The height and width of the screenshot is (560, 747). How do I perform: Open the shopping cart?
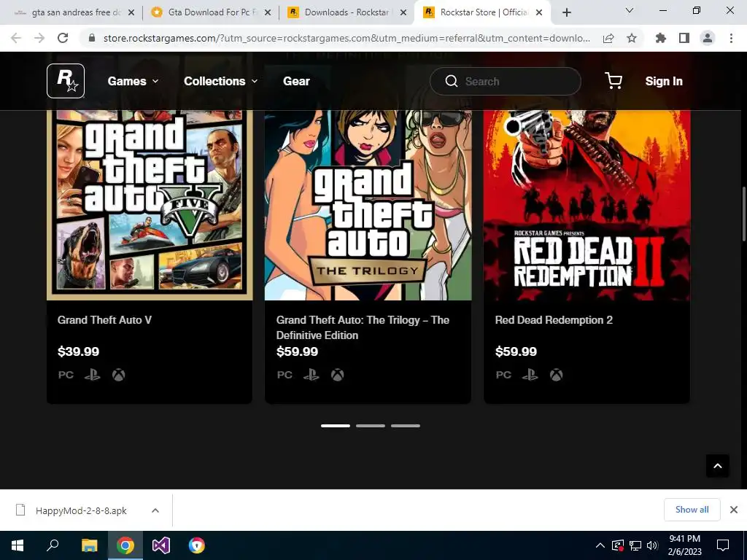pos(613,81)
